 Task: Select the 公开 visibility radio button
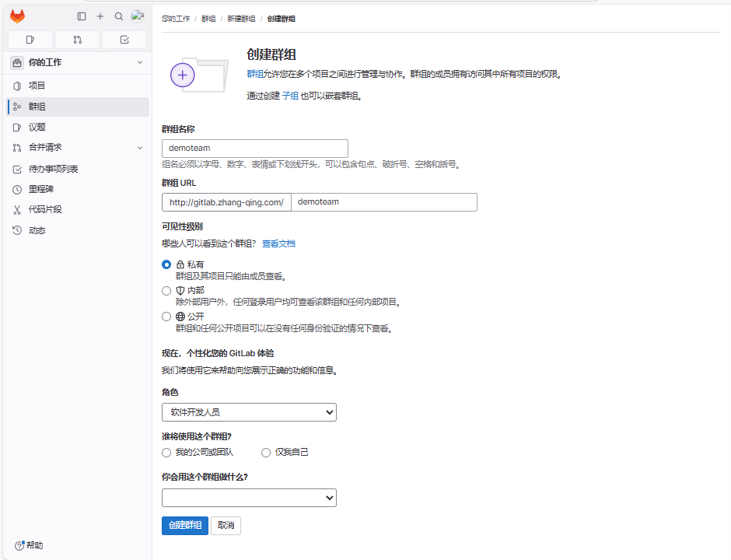[x=166, y=317]
